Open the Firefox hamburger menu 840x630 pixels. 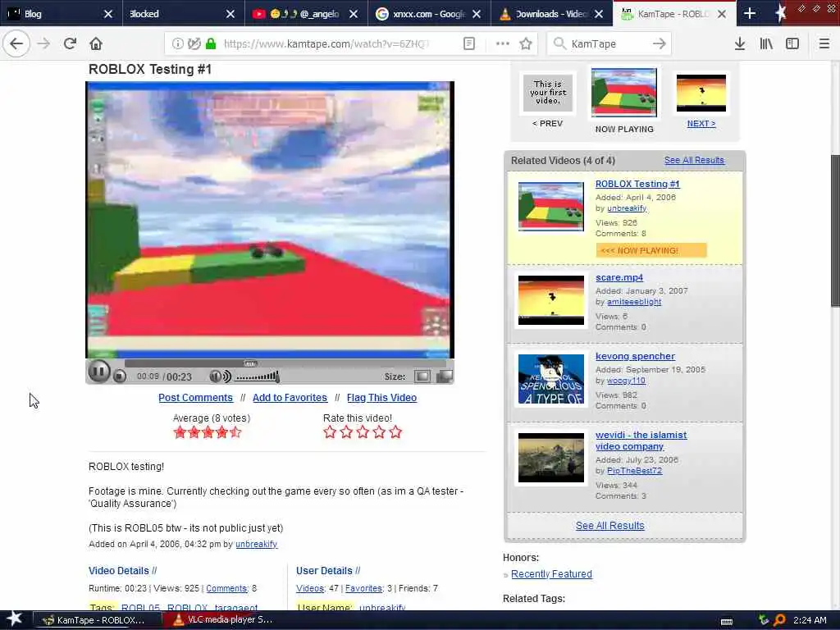tap(824, 43)
